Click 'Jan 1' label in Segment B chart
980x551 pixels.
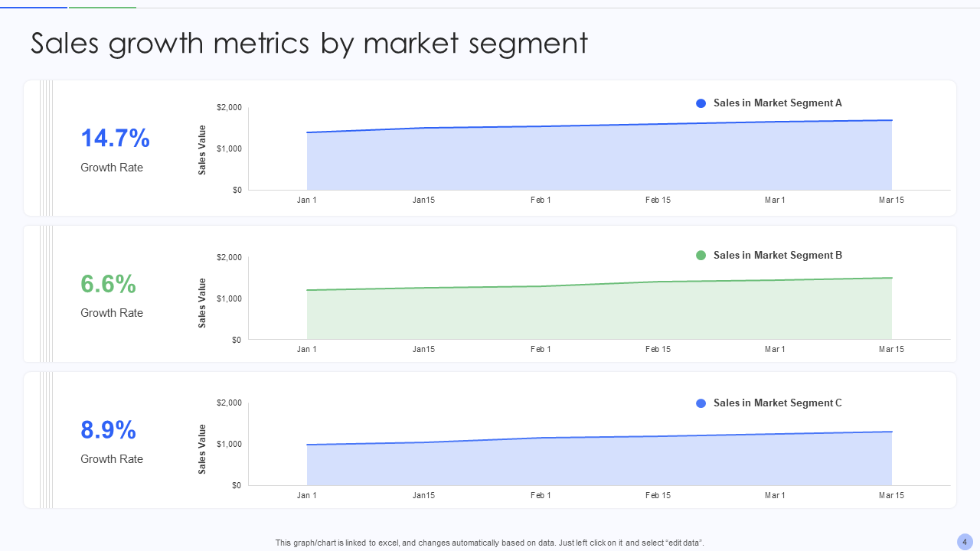[307, 350]
